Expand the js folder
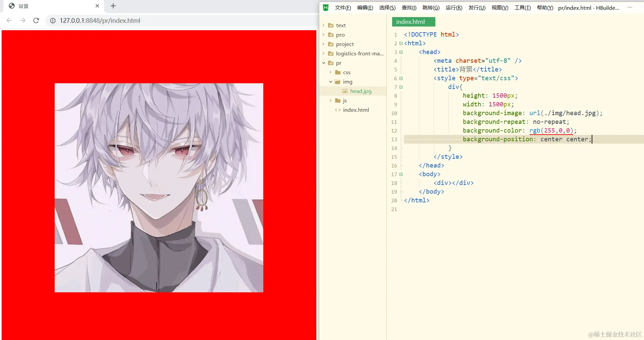The image size is (644, 340). [331, 100]
